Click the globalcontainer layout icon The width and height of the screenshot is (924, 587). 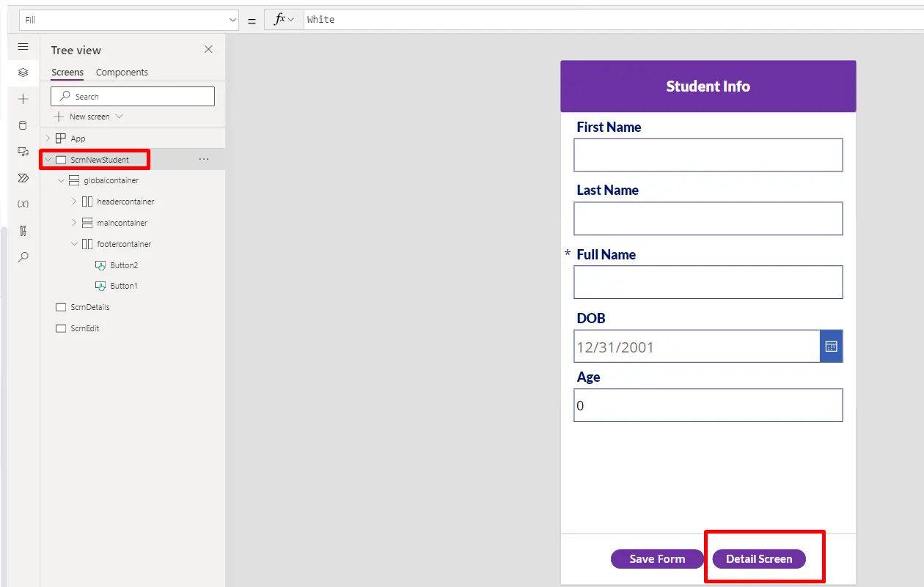click(x=74, y=180)
